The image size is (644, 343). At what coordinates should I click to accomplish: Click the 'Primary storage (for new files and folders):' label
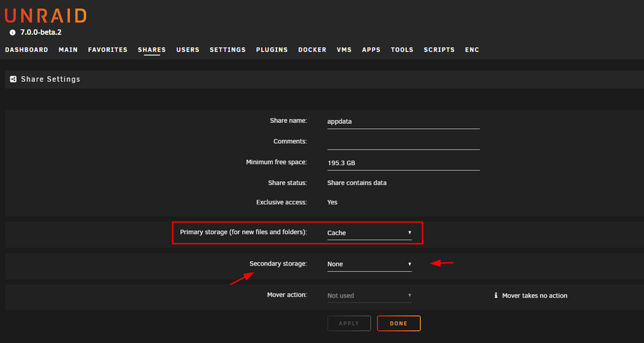[243, 232]
